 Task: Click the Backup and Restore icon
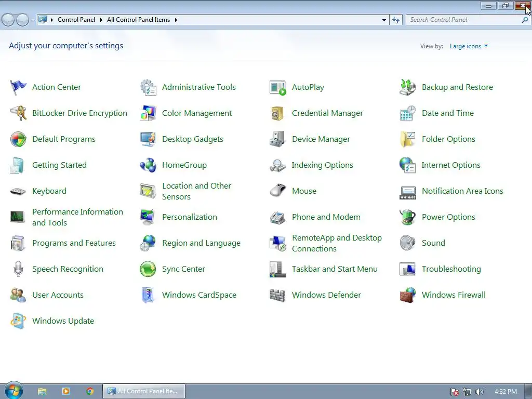click(407, 87)
